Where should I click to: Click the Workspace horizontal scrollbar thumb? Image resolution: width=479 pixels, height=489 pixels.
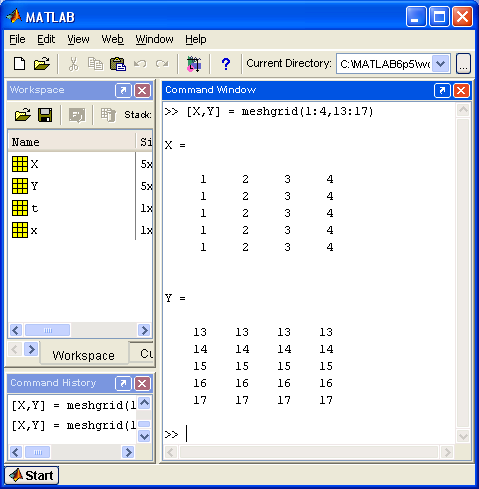[48, 330]
